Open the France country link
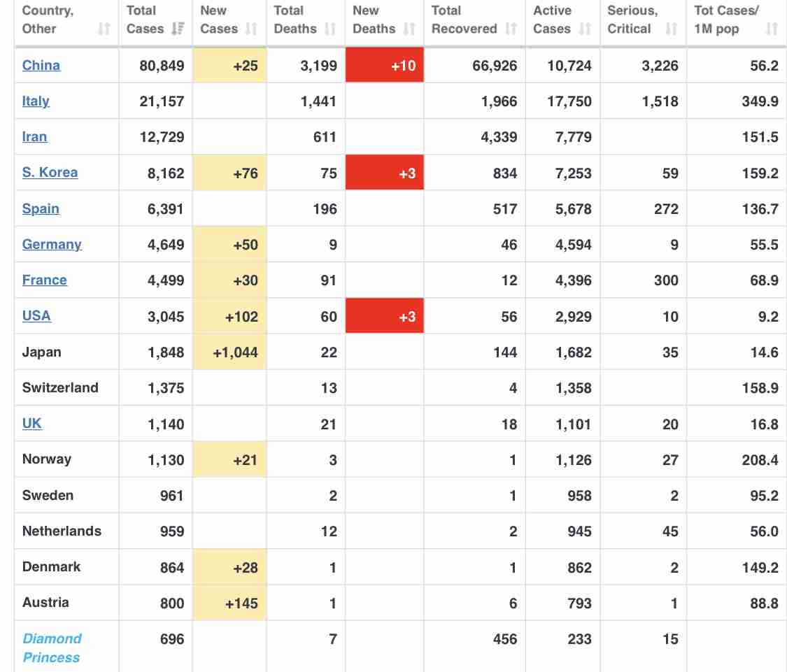Image resolution: width=787 pixels, height=672 pixels. [x=44, y=280]
